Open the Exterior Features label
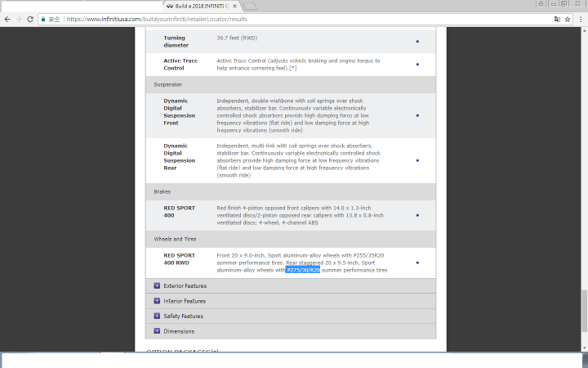Image resolution: width=588 pixels, height=368 pixels. pyautogui.click(x=185, y=285)
